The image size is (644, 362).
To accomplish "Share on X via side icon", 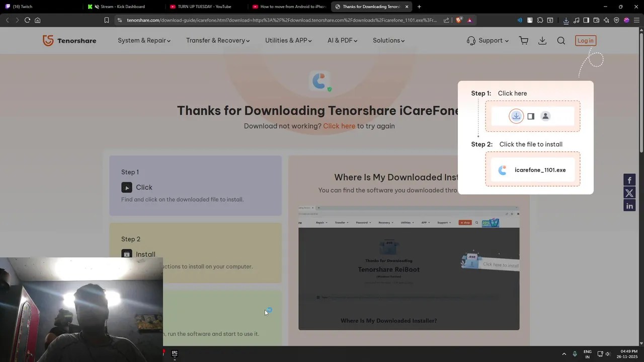I will tap(629, 193).
